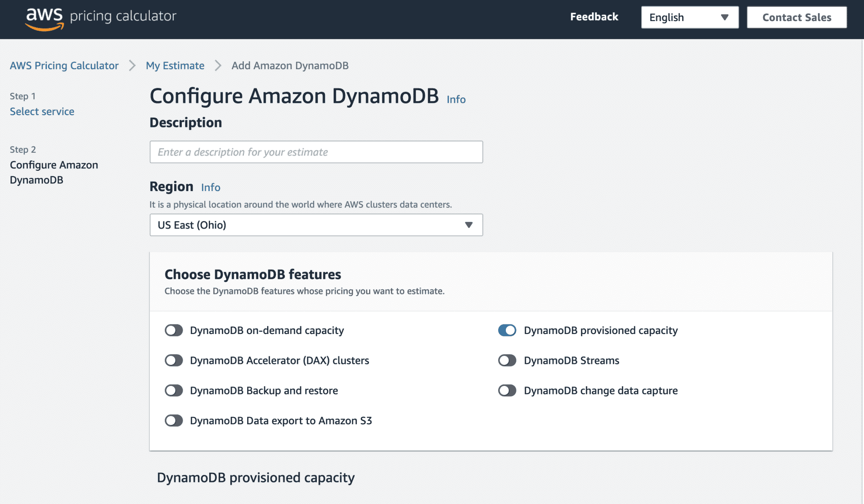Click the Feedback button
This screenshot has height=504, width=864.
[x=594, y=16]
